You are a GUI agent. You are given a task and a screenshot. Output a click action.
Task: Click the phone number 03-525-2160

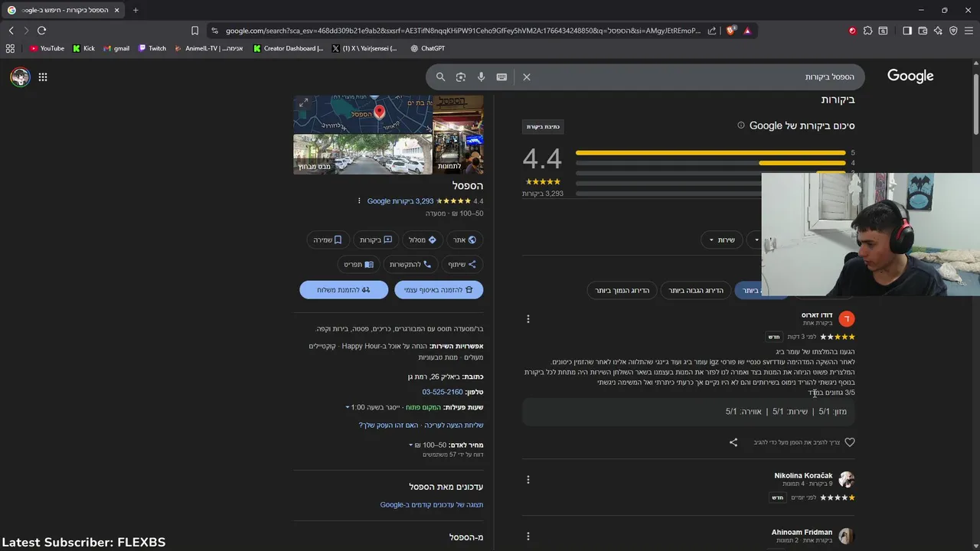click(x=443, y=392)
